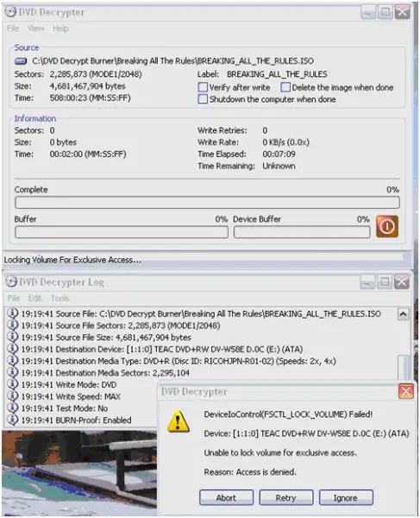Open the Help menu in DVD Decrypter
The width and height of the screenshot is (420, 518).
click(x=60, y=28)
